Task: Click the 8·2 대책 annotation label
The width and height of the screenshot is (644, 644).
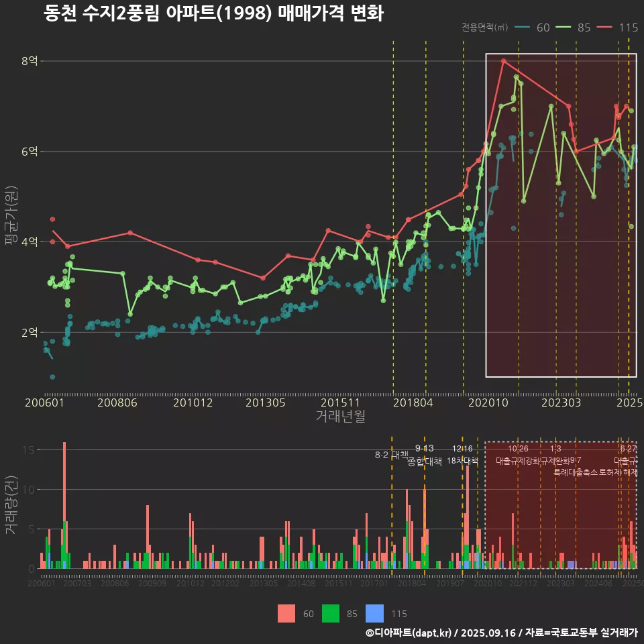Action: (391, 455)
